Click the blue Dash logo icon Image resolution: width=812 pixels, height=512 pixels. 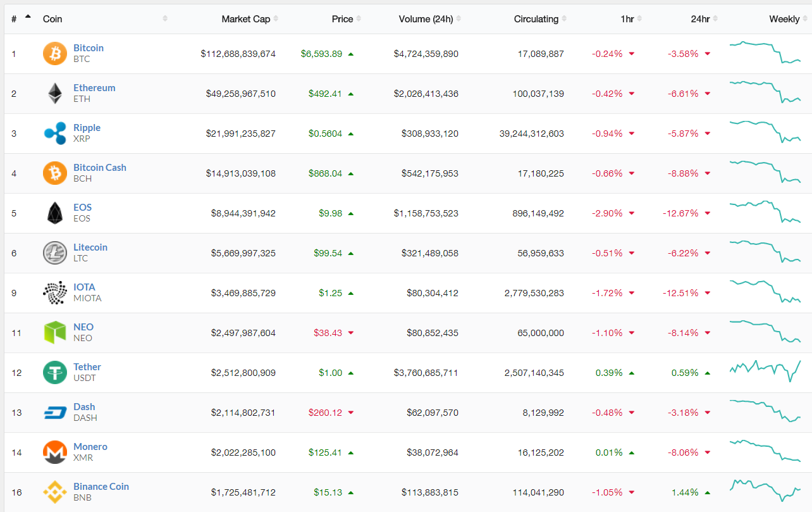(x=54, y=413)
